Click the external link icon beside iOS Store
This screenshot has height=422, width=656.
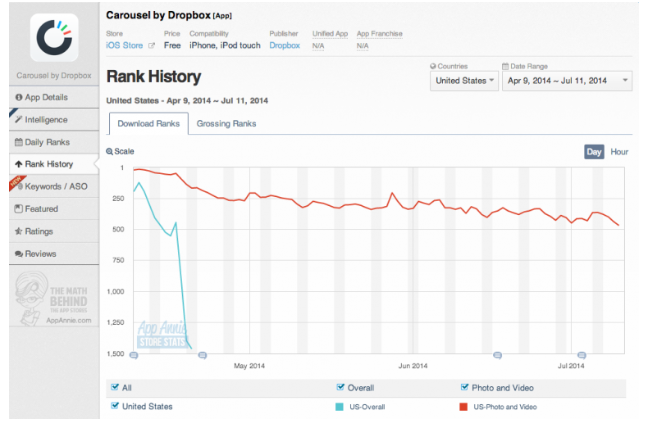151,46
